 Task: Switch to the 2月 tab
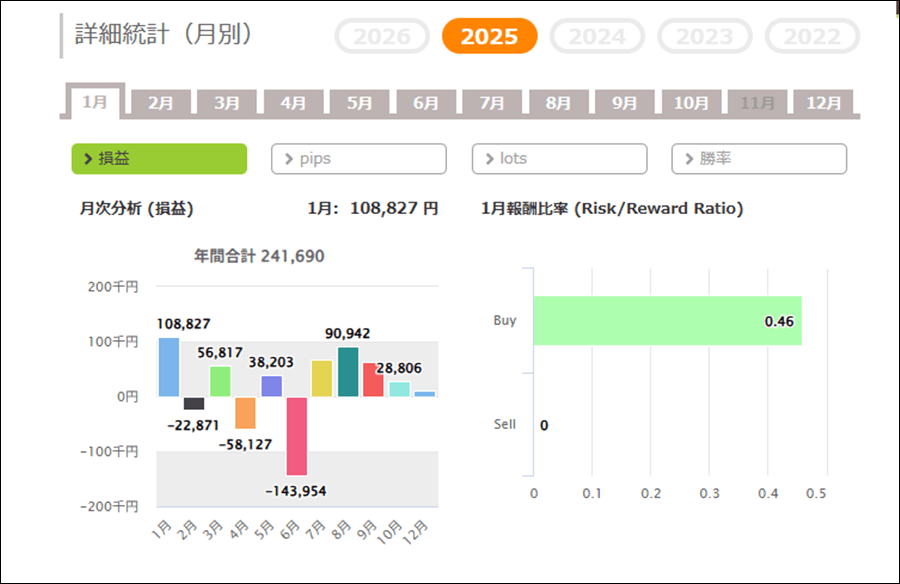pyautogui.click(x=161, y=103)
